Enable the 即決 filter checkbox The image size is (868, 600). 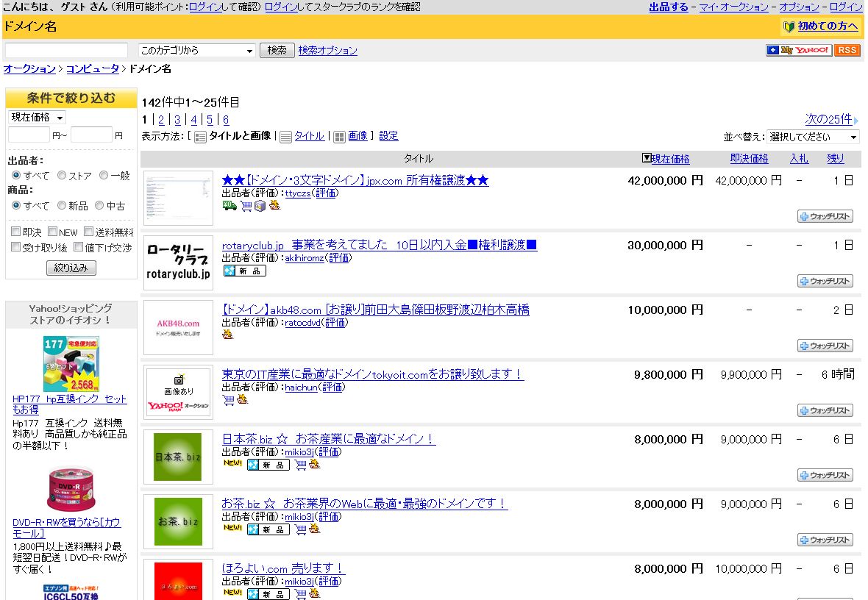coord(16,232)
